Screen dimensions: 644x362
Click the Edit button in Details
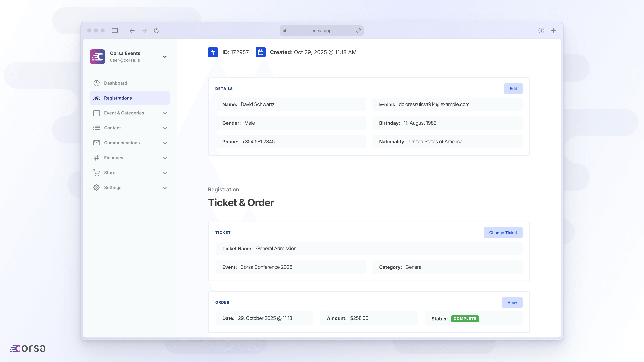[x=513, y=89]
